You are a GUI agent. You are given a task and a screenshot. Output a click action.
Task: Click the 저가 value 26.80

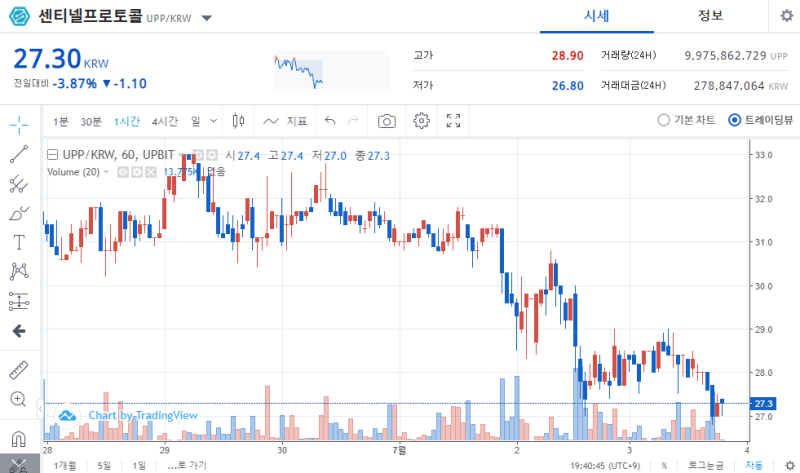click(x=567, y=86)
